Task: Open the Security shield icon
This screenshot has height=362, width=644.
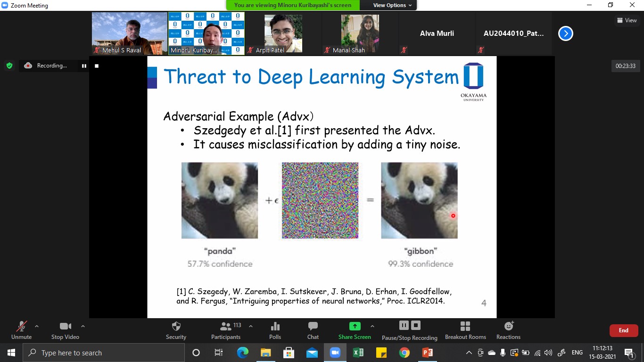Action: coord(176,327)
